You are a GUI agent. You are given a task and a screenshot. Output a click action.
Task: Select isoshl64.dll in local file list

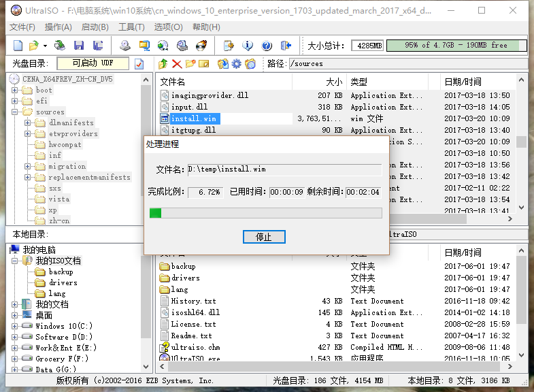click(195, 312)
